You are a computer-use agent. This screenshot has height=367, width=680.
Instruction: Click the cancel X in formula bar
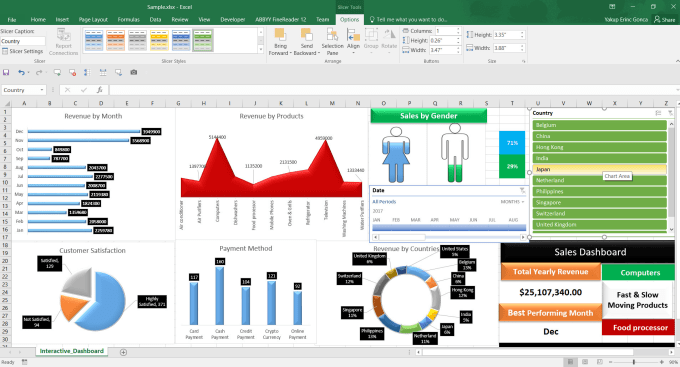(x=67, y=90)
